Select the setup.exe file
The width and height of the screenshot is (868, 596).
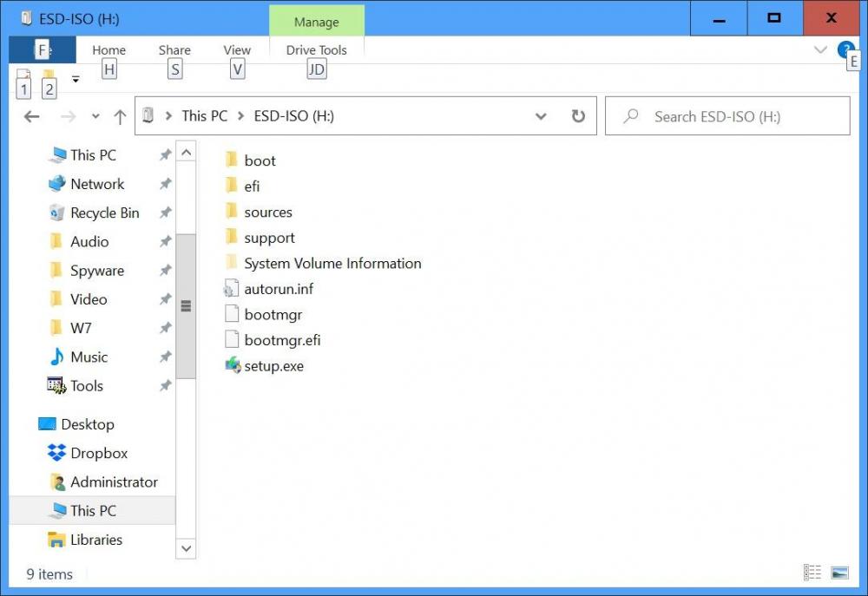click(x=273, y=366)
